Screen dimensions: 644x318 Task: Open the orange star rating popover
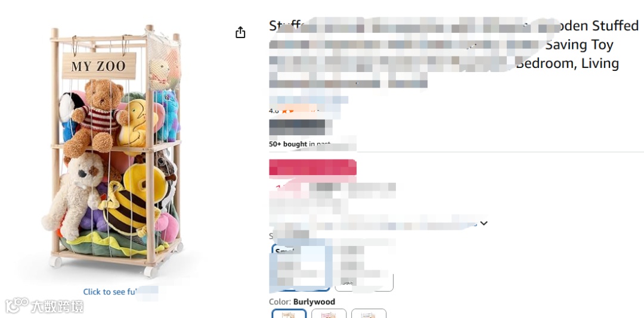click(299, 111)
